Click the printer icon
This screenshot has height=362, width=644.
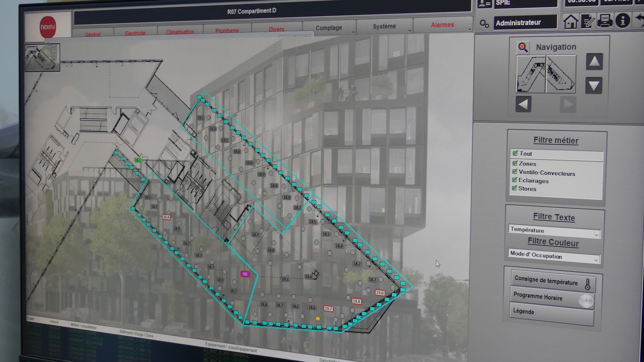pos(605,21)
